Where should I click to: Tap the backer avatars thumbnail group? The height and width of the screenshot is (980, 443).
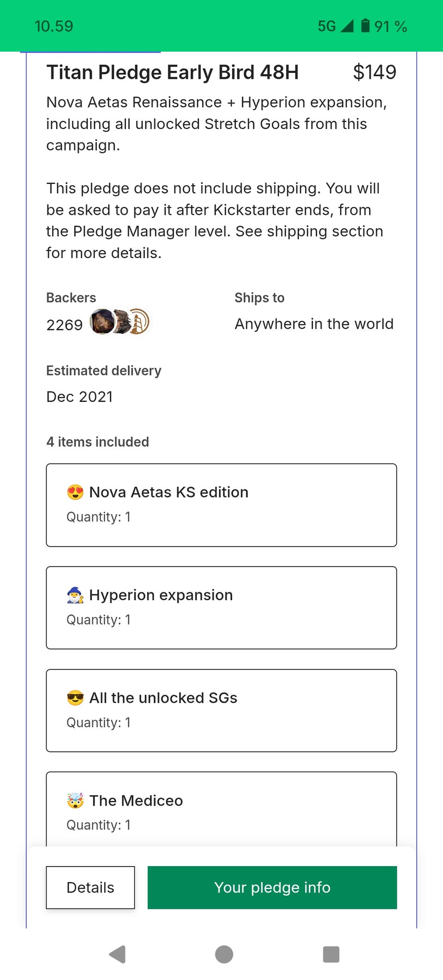coord(120,322)
